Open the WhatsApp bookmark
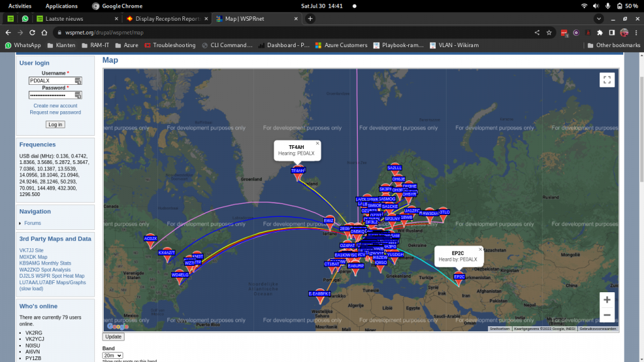Screen dimensions: 644x362 tap(23, 45)
